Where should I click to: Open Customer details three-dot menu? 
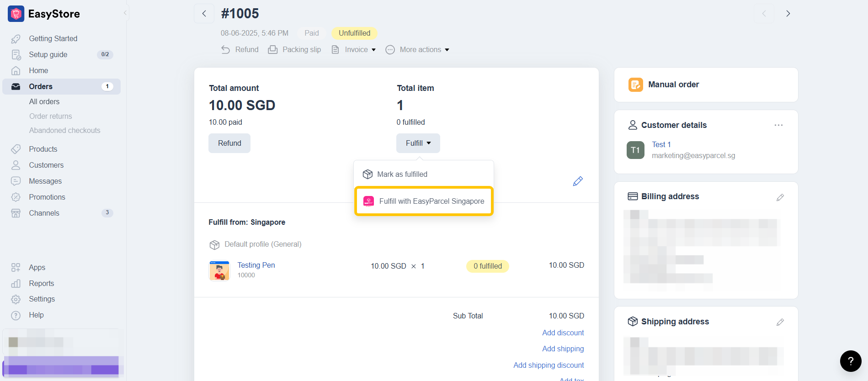coord(778,125)
